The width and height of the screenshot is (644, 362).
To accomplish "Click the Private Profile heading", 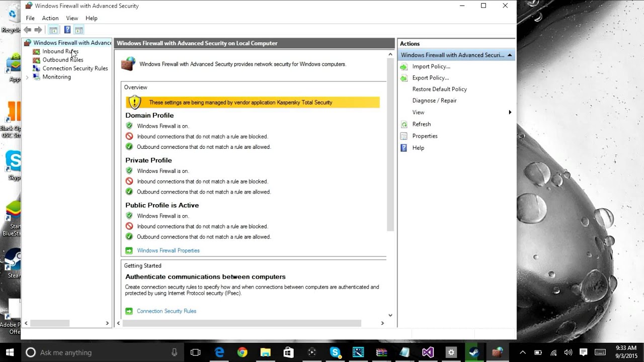I will (x=148, y=160).
